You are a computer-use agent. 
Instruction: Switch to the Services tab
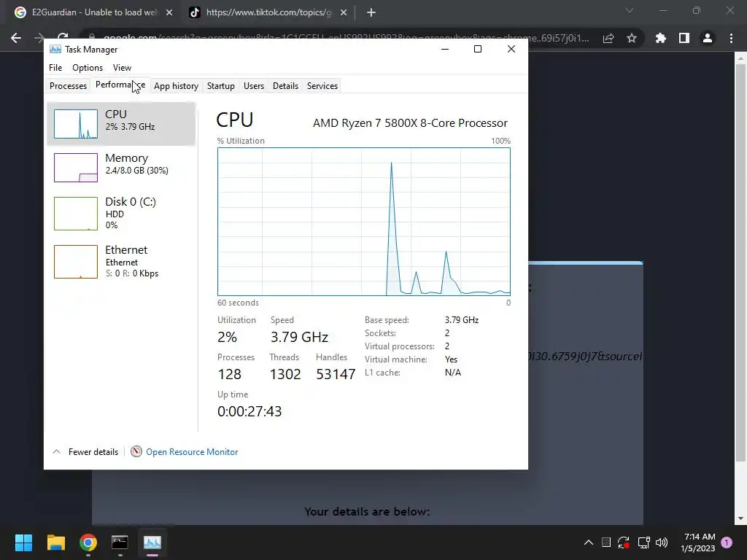coord(322,86)
